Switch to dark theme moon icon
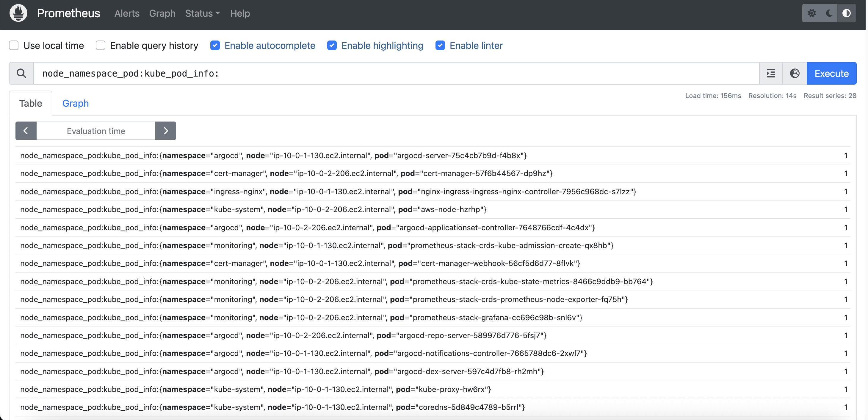Image resolution: width=868 pixels, height=420 pixels. tap(829, 13)
